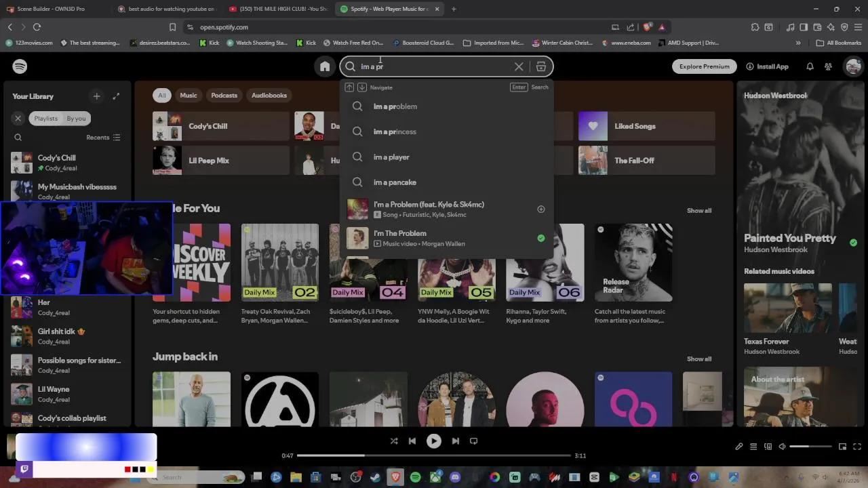The height and width of the screenshot is (488, 868).
Task: Open Girl shit idk playlist
Action: coord(66,336)
